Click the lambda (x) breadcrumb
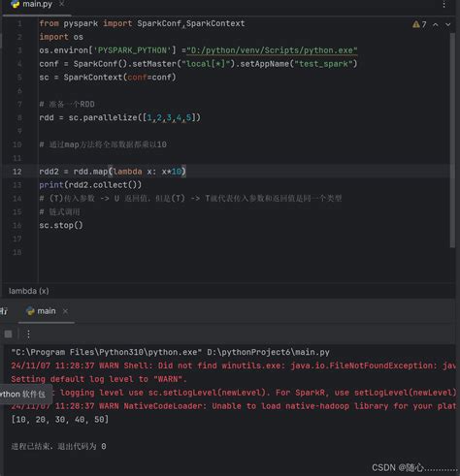This screenshot has height=476, width=460. point(29,291)
